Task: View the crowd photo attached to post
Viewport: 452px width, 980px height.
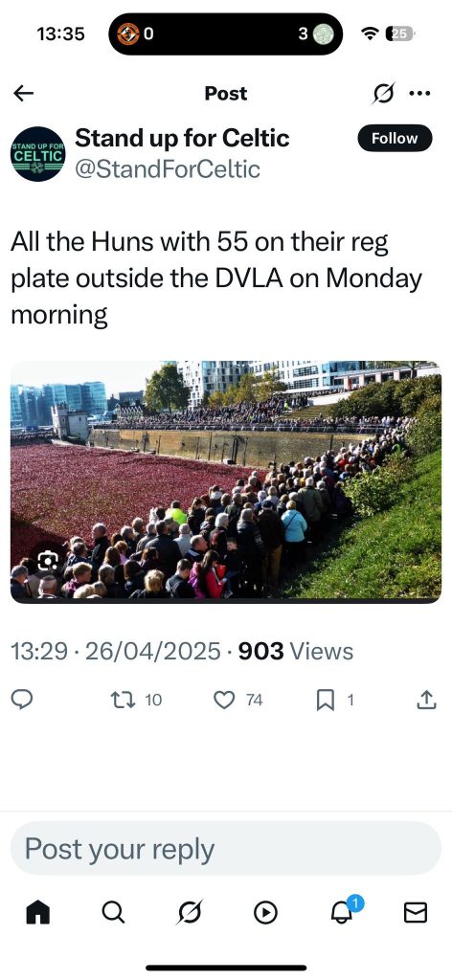Action: [226, 481]
